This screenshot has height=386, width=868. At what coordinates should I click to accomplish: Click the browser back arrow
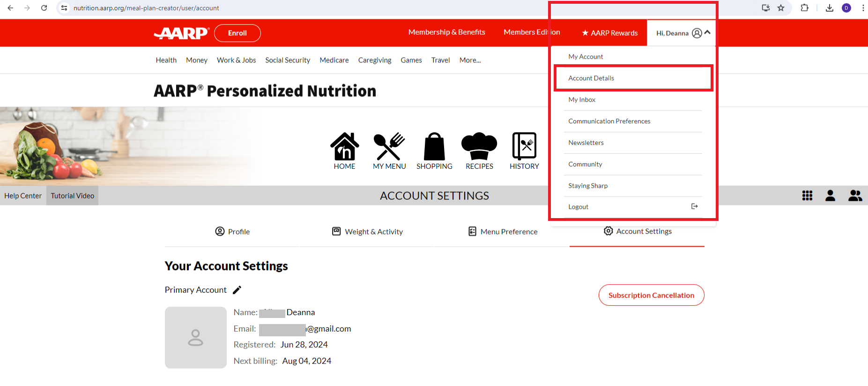pyautogui.click(x=10, y=8)
